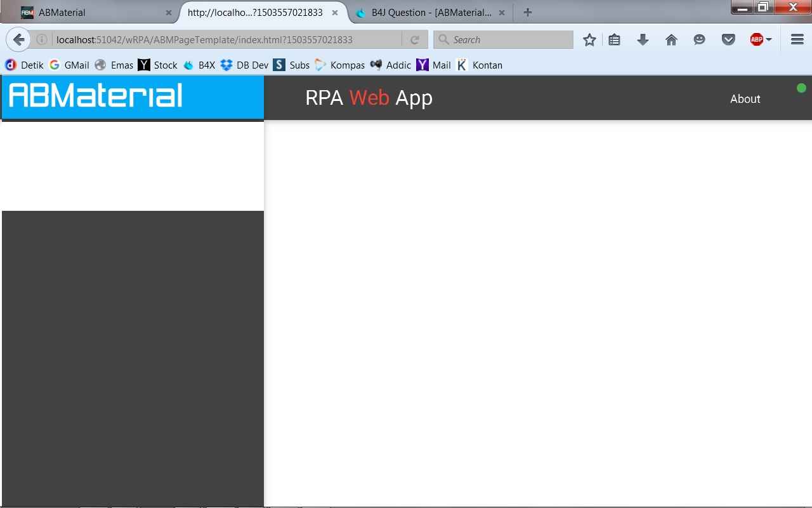Minimize the browser window
This screenshot has width=812, height=508.
(742, 8)
